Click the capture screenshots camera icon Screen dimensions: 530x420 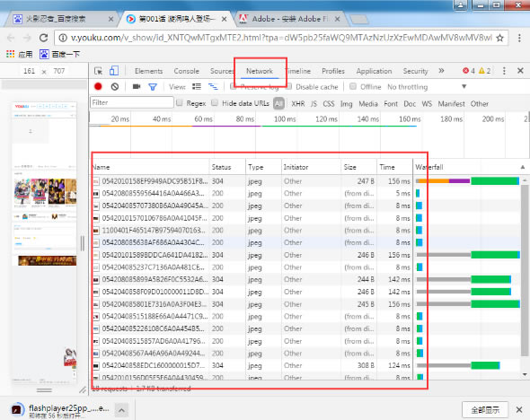(x=137, y=87)
